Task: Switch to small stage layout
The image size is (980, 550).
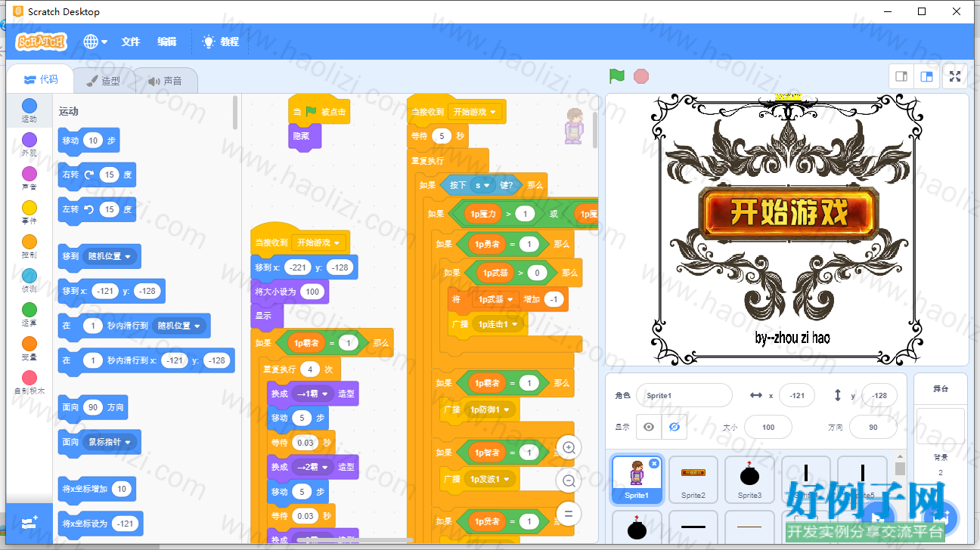Action: point(901,76)
